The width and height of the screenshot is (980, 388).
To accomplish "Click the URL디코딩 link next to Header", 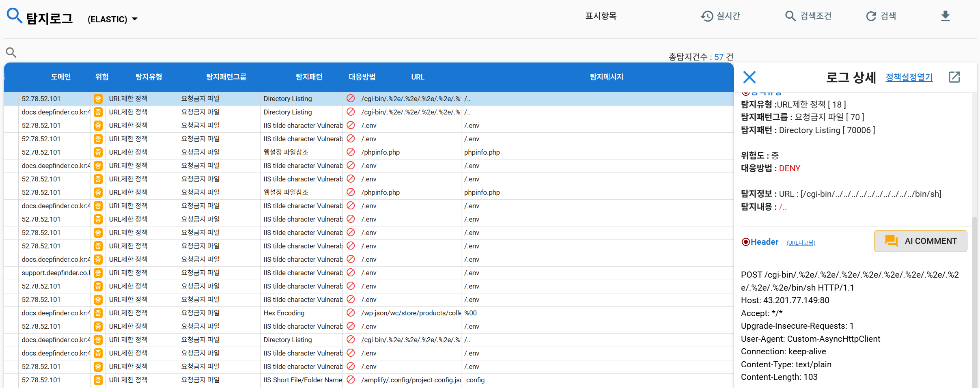I will tap(801, 243).
